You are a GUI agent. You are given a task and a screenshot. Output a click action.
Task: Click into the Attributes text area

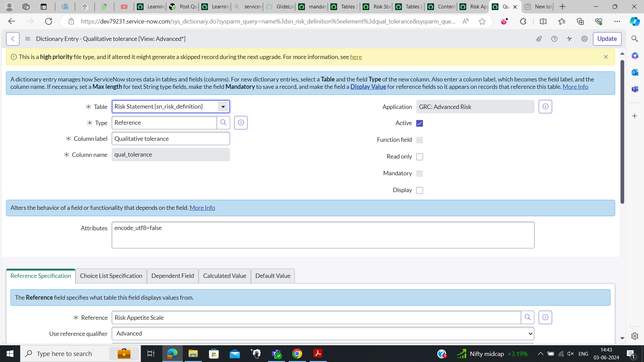tap(323, 235)
